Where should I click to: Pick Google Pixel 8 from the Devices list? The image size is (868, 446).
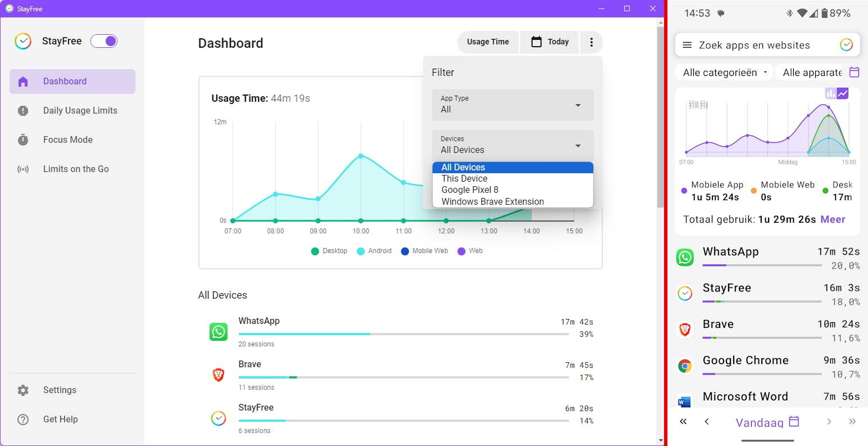point(513,190)
